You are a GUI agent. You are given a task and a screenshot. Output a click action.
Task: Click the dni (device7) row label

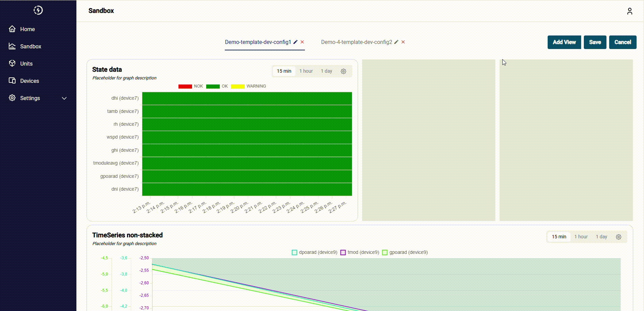click(x=125, y=189)
